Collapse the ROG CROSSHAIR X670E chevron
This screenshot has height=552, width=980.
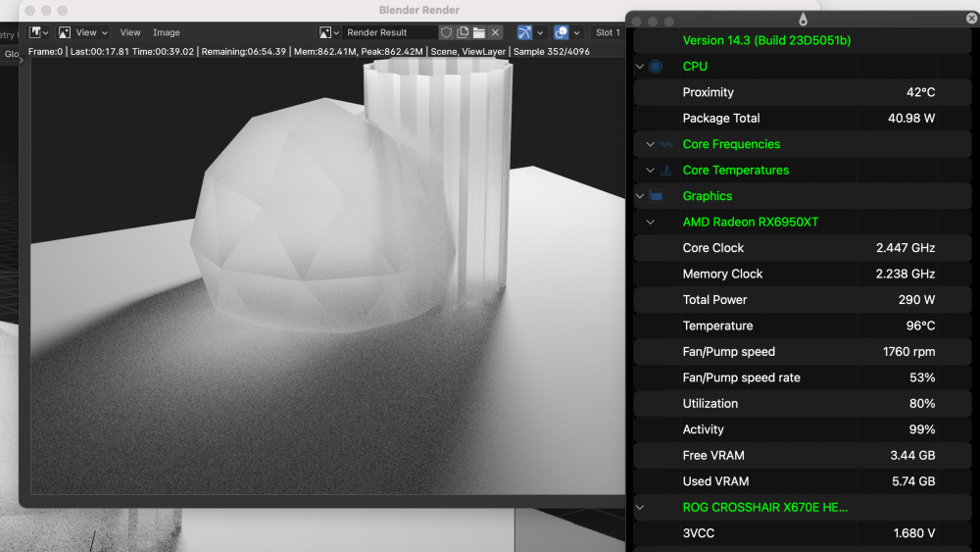[639, 508]
